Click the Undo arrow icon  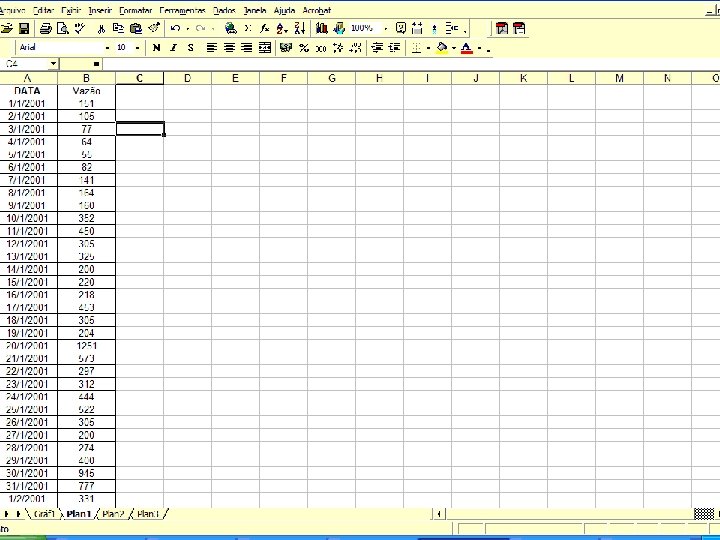(x=175, y=28)
